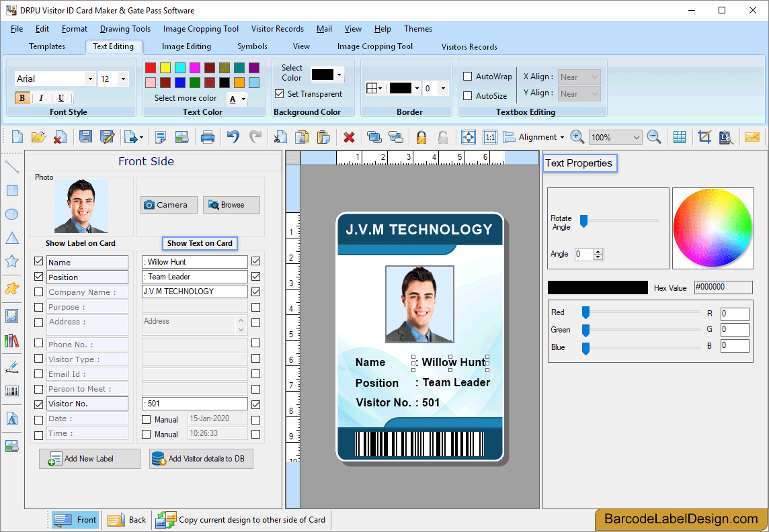Uncheck the Name label checkbox

tap(38, 261)
